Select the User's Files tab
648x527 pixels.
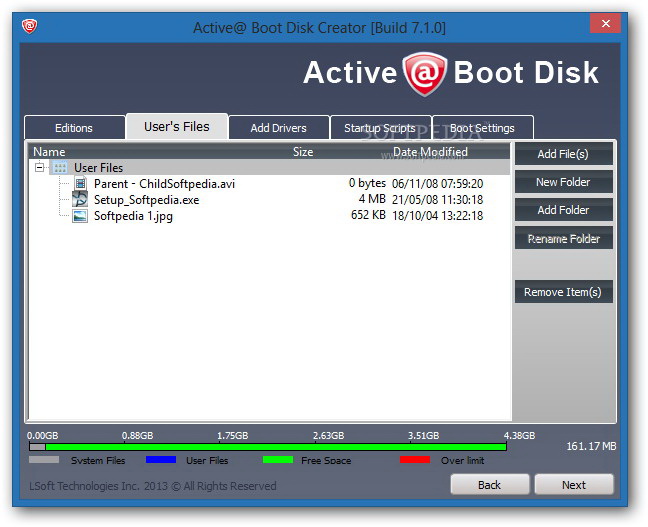(x=177, y=126)
